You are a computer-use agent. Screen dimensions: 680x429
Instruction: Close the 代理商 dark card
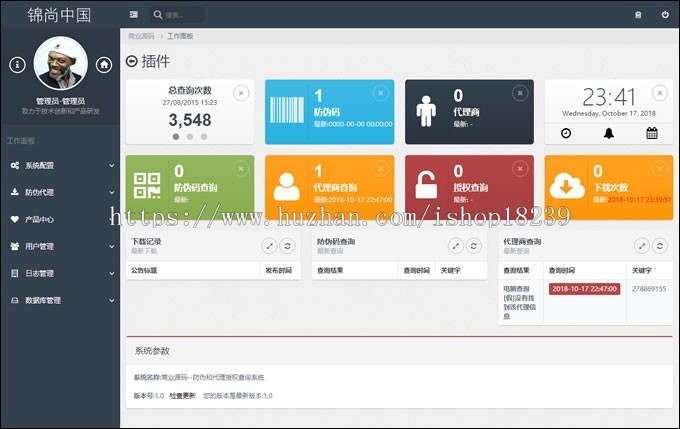pyautogui.click(x=520, y=93)
